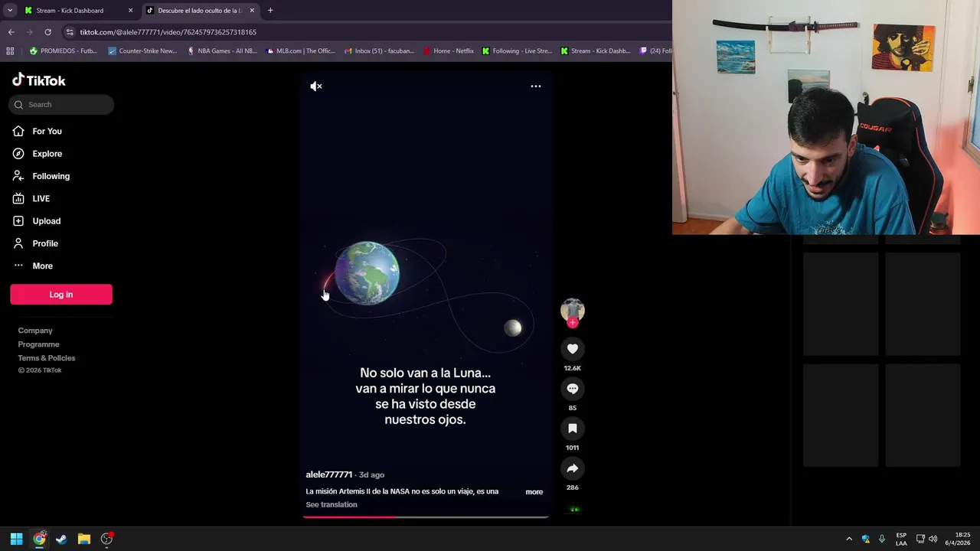Open the Gmail Inbox (51) bookmark
The height and width of the screenshot is (551, 980).
[x=379, y=51]
